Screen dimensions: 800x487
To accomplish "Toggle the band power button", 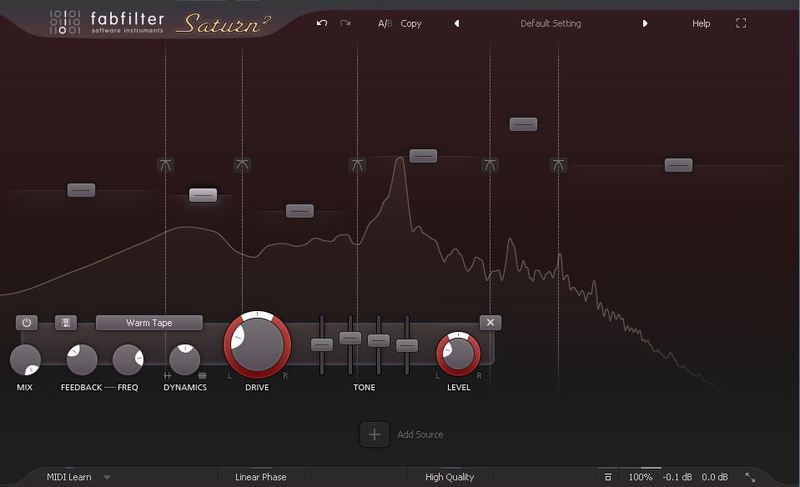I will 27,322.
